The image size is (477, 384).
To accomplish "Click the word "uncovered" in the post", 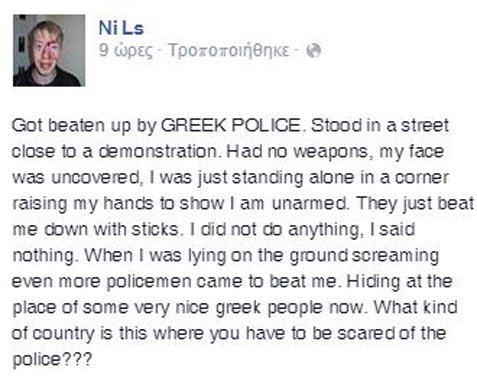I will pyautogui.click(x=95, y=178).
